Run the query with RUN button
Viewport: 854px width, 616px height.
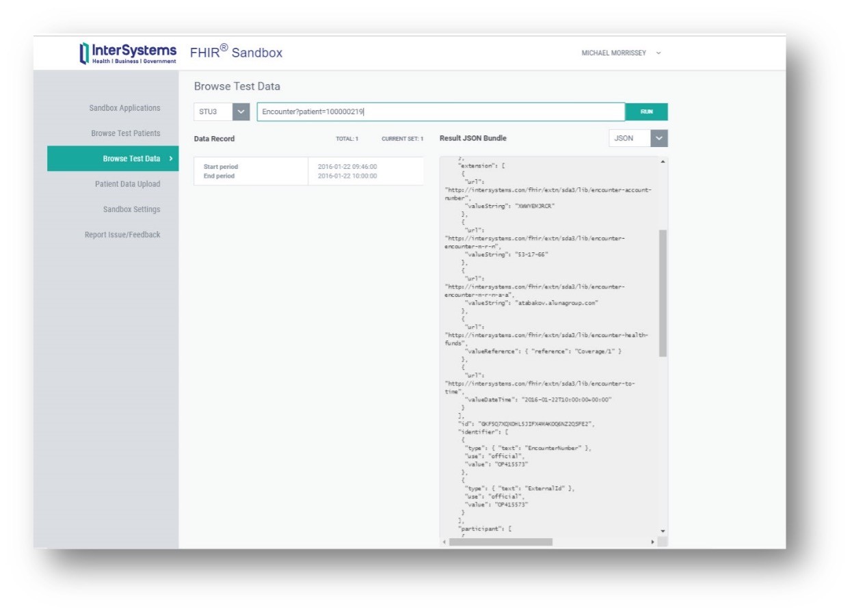(646, 111)
